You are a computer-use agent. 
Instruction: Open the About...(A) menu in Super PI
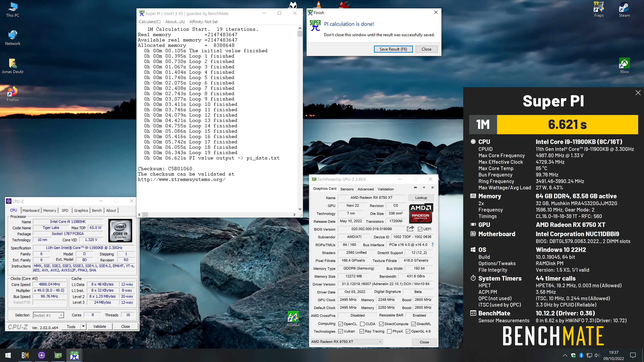[175, 22]
